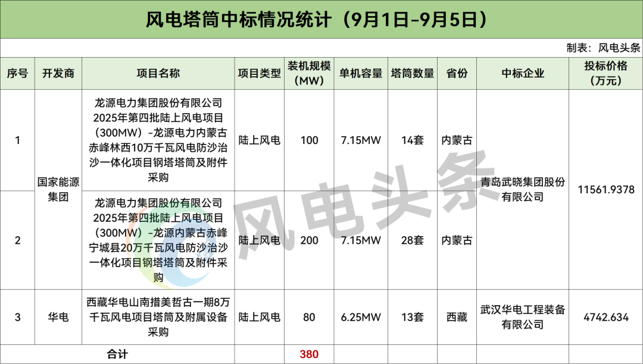Click the 合计 total row label
643x364 pixels.
pos(117,354)
